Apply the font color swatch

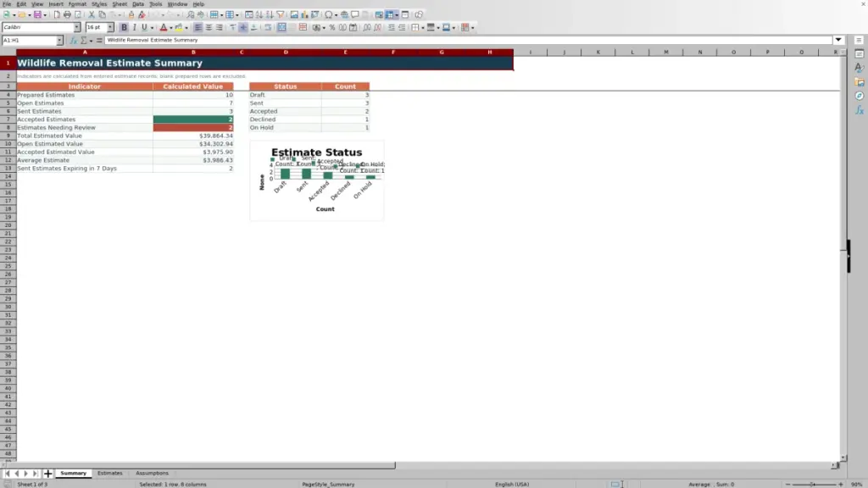164,28
